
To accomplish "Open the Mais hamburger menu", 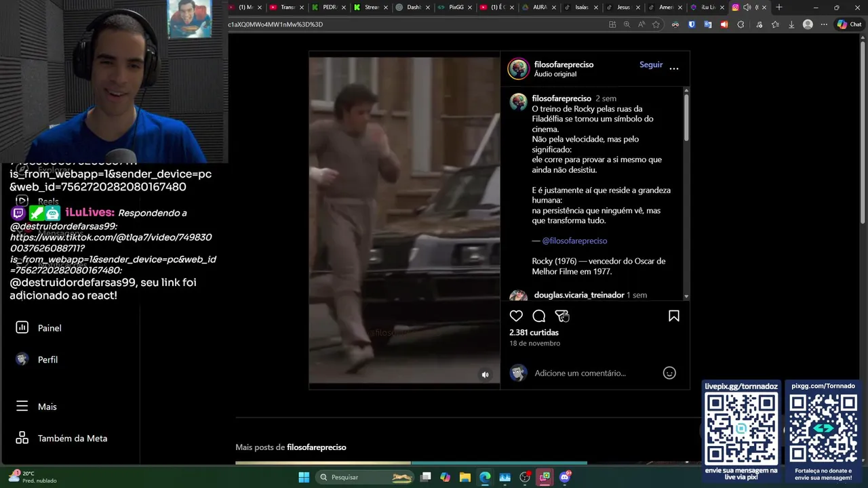I will coord(22,406).
